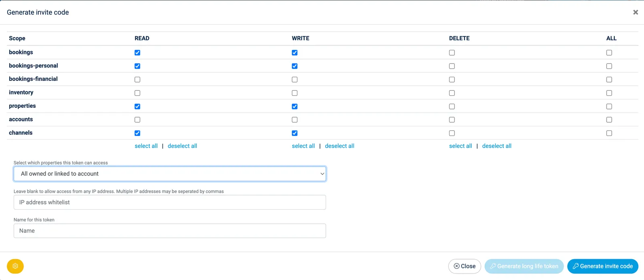Click the Generate invite code dialog title
This screenshot has width=644, height=280.
38,12
